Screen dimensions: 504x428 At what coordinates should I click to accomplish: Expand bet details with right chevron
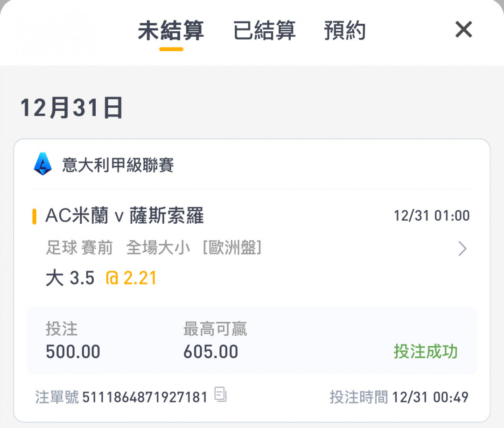pos(462,249)
